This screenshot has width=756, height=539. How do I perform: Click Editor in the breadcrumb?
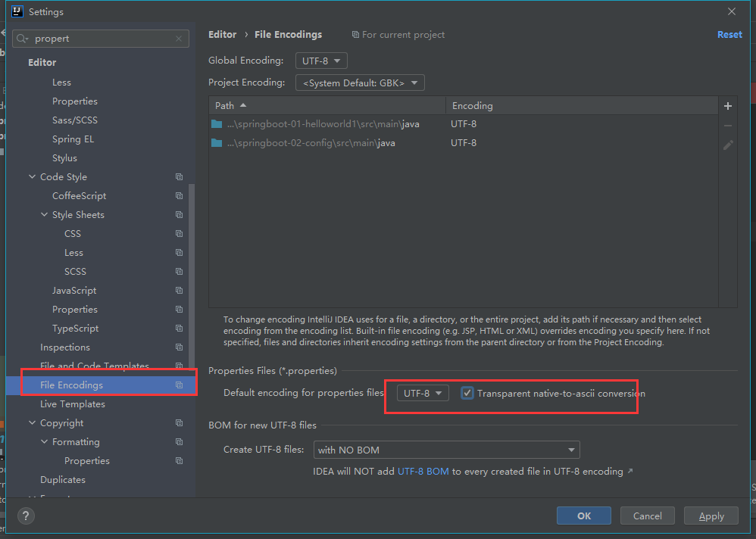coord(222,35)
